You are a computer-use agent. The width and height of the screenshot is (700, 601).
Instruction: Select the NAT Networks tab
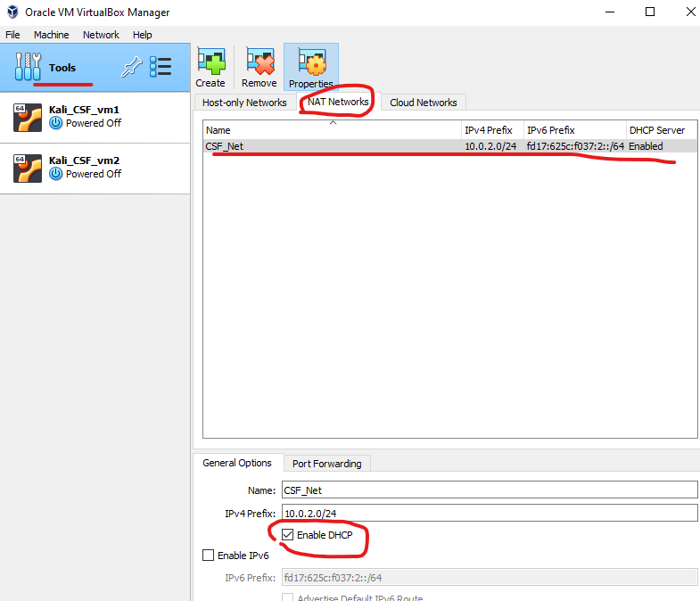(x=338, y=102)
